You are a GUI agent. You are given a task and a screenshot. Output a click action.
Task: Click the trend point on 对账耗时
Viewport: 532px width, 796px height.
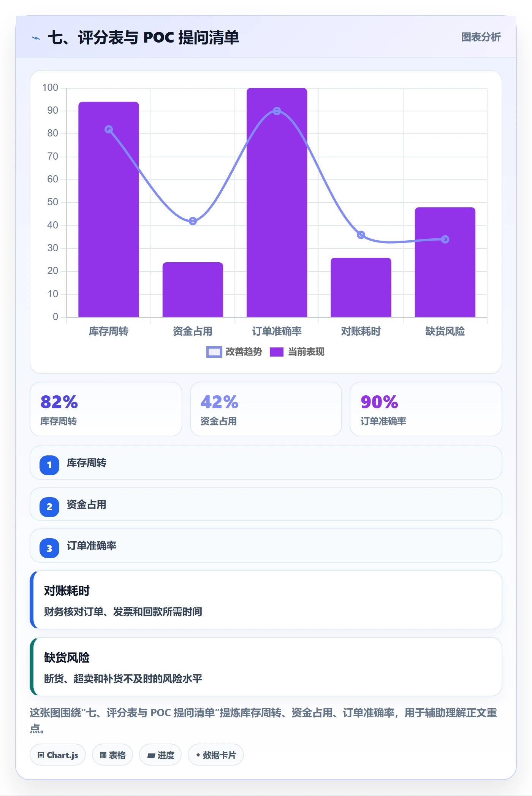361,235
